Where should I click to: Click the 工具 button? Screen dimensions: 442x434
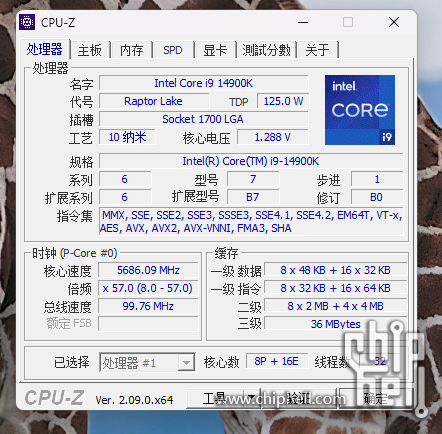216,398
